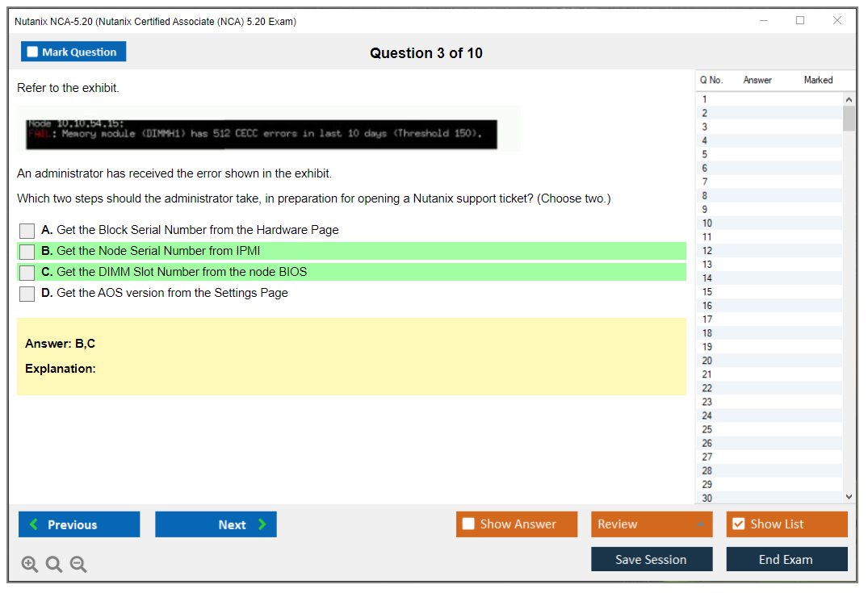This screenshot has width=868, height=593.
Task: Uncheck the Show List option
Action: pos(738,524)
